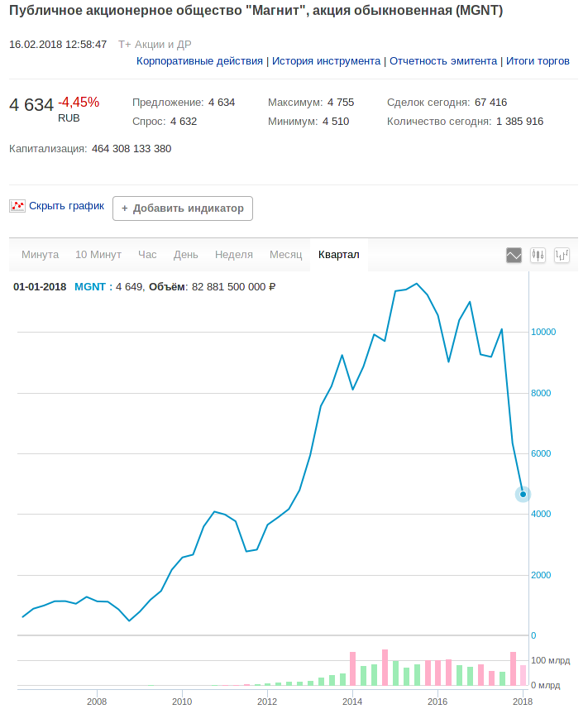
Task: Click the Объём value 82 881 500 000
Action: tap(234, 287)
